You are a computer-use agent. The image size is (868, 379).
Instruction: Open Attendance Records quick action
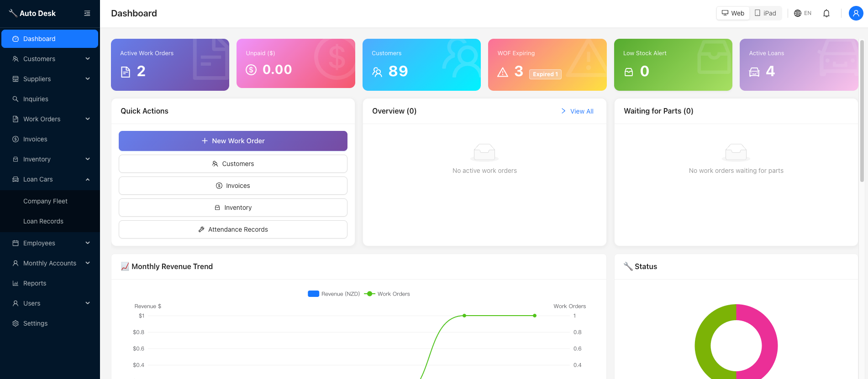click(x=233, y=229)
